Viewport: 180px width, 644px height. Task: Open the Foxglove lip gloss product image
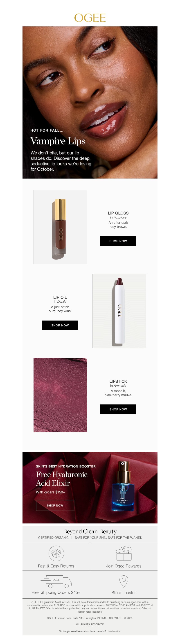(x=60, y=227)
